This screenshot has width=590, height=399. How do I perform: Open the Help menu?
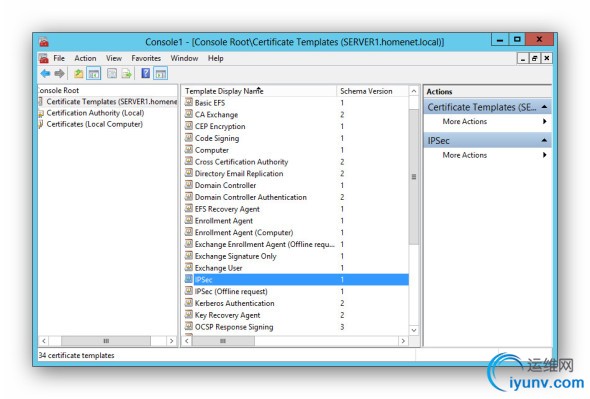216,58
